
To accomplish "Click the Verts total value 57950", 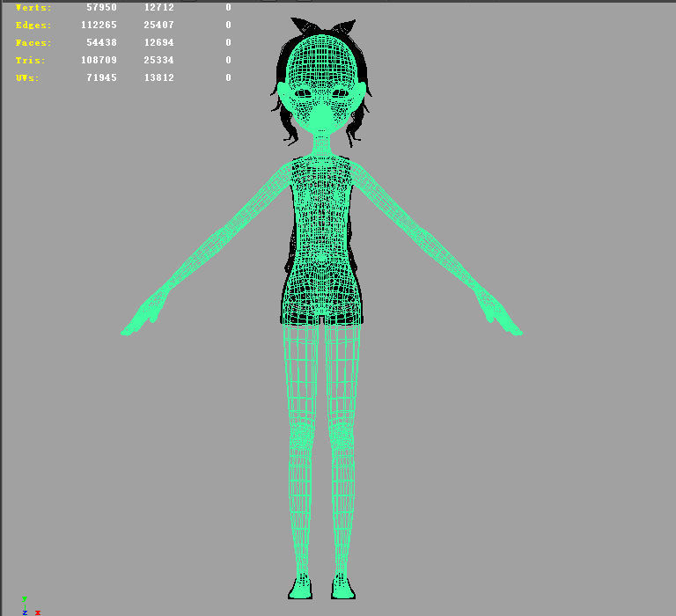I will pyautogui.click(x=101, y=7).
